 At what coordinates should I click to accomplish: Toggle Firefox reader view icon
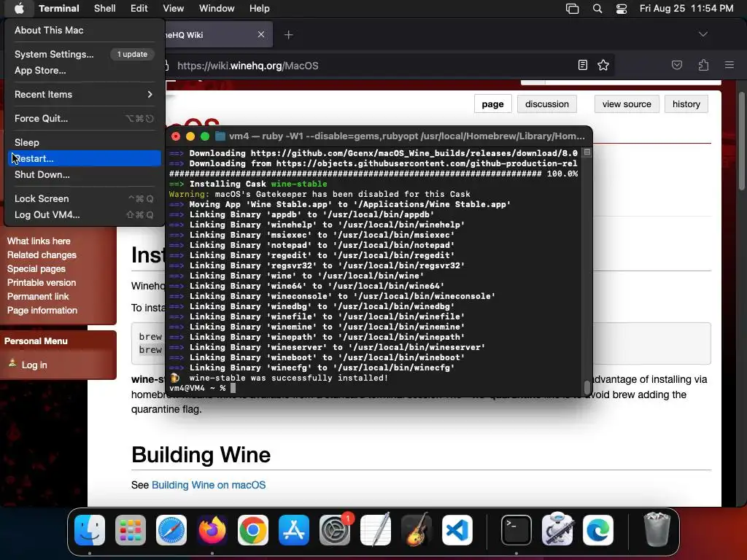pos(583,65)
